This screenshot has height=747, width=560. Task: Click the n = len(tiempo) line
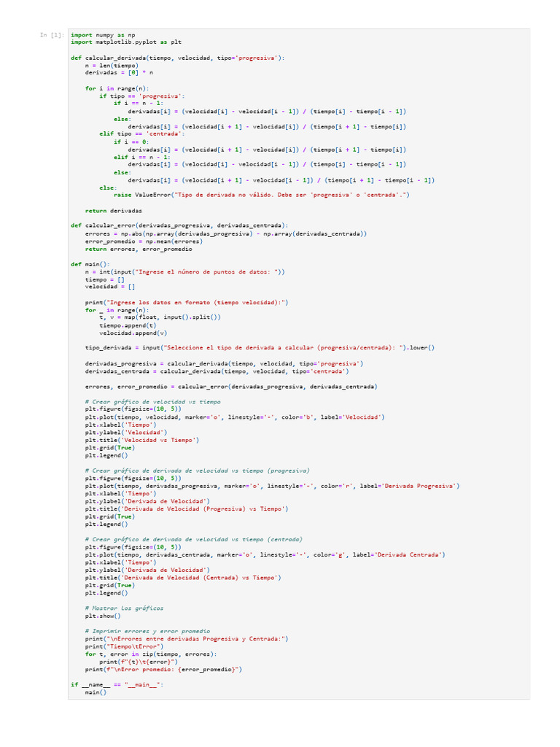tap(112, 65)
